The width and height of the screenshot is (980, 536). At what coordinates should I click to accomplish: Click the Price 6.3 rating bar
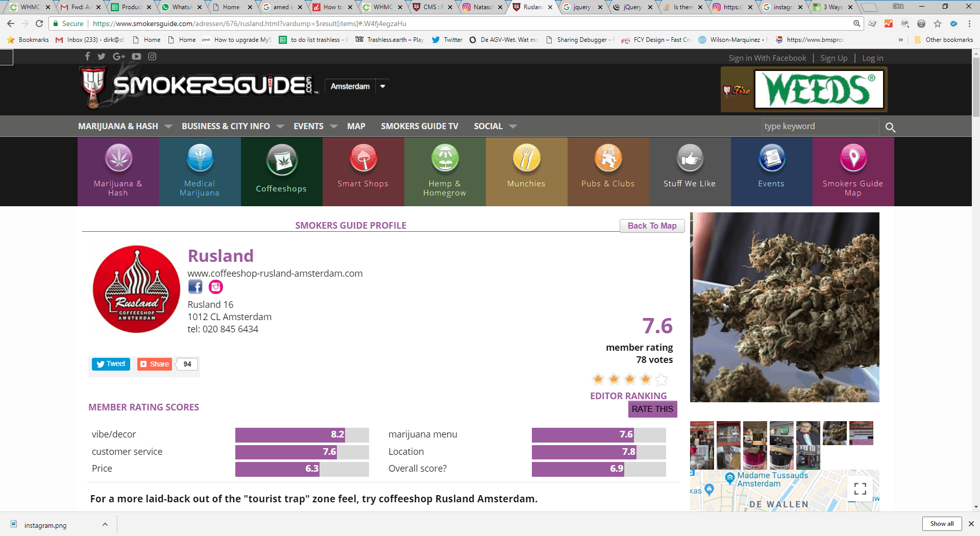(302, 469)
